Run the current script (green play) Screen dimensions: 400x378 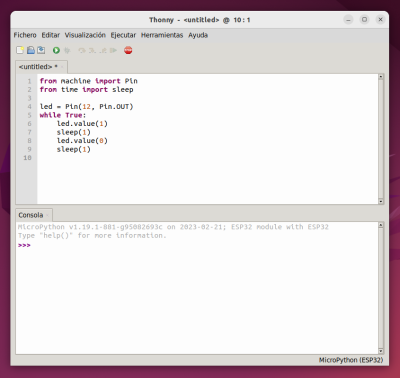click(56, 50)
